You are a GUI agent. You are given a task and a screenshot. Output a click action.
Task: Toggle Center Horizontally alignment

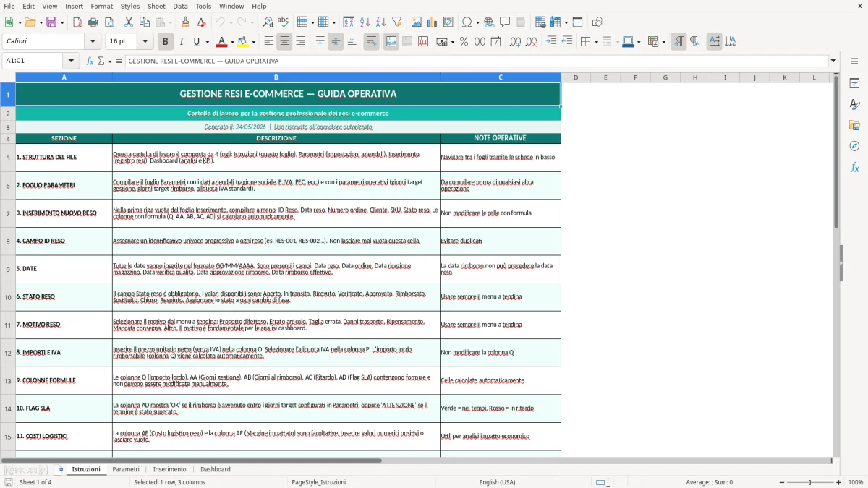284,42
